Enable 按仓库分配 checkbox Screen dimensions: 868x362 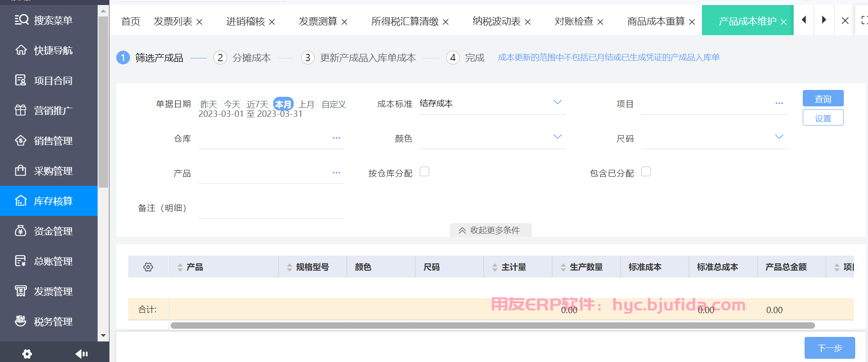click(x=425, y=171)
